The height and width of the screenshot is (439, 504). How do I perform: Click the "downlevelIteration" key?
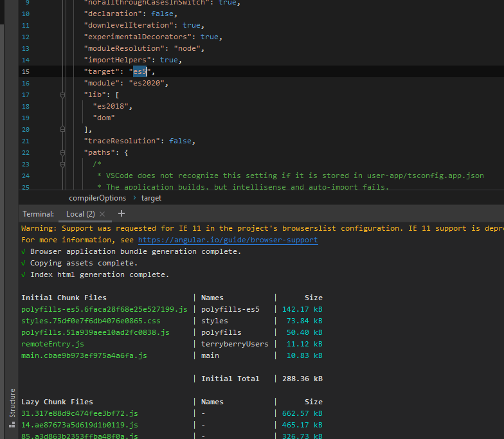[x=129, y=26]
